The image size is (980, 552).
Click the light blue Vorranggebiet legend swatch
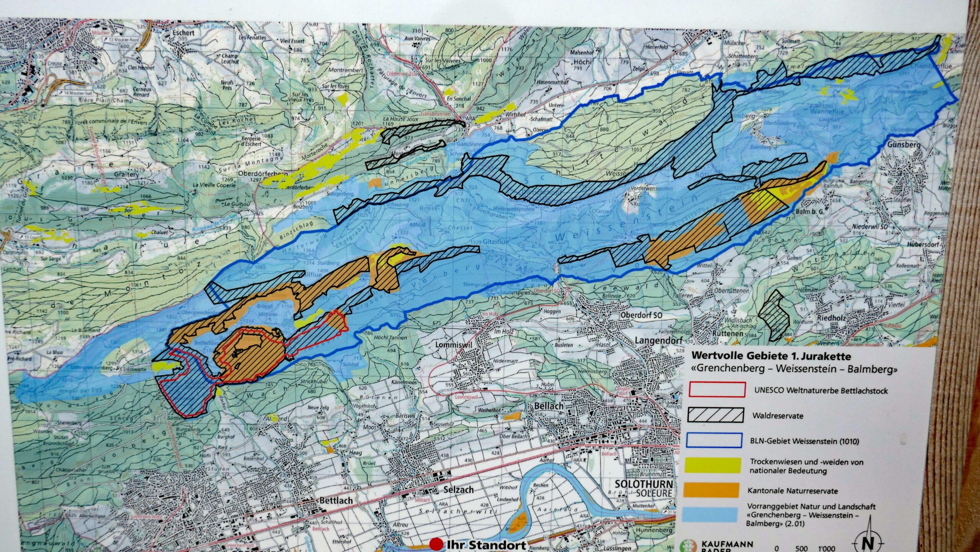tap(710, 514)
